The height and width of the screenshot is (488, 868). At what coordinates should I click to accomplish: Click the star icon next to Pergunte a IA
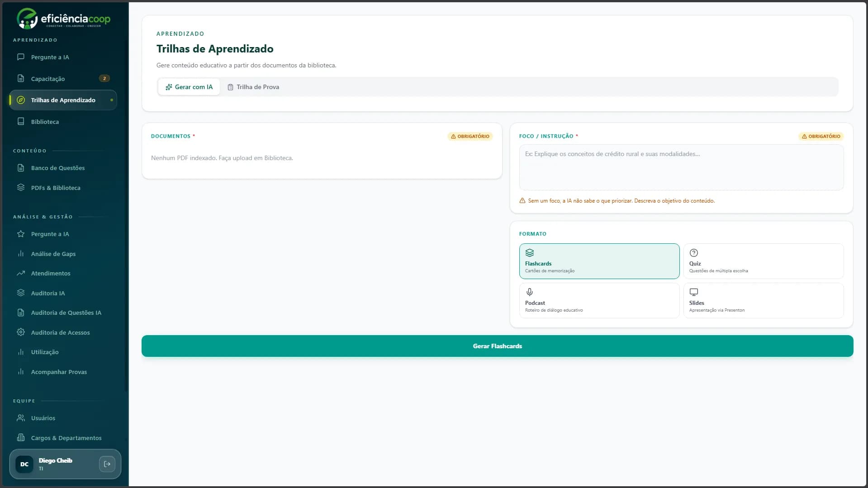click(x=21, y=234)
